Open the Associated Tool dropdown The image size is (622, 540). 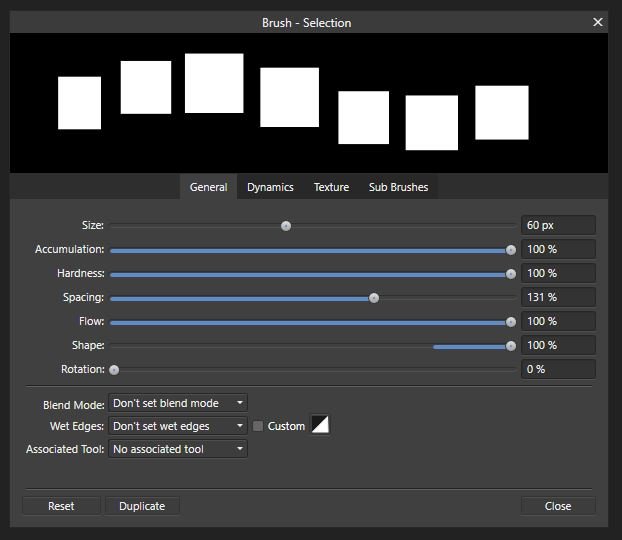coord(177,449)
